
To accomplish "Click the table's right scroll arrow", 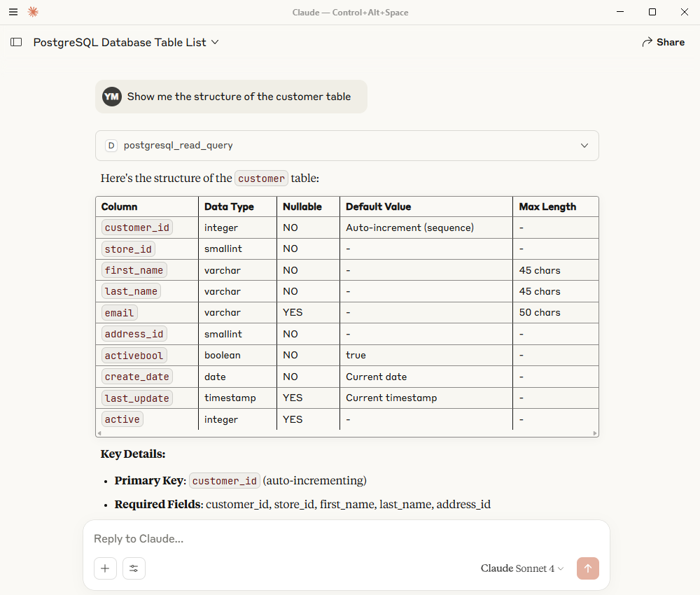I will pyautogui.click(x=594, y=433).
